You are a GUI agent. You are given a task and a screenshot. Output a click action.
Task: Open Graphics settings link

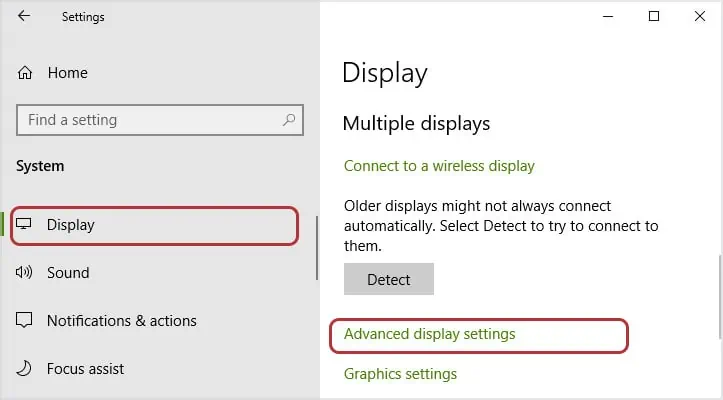[x=400, y=374]
